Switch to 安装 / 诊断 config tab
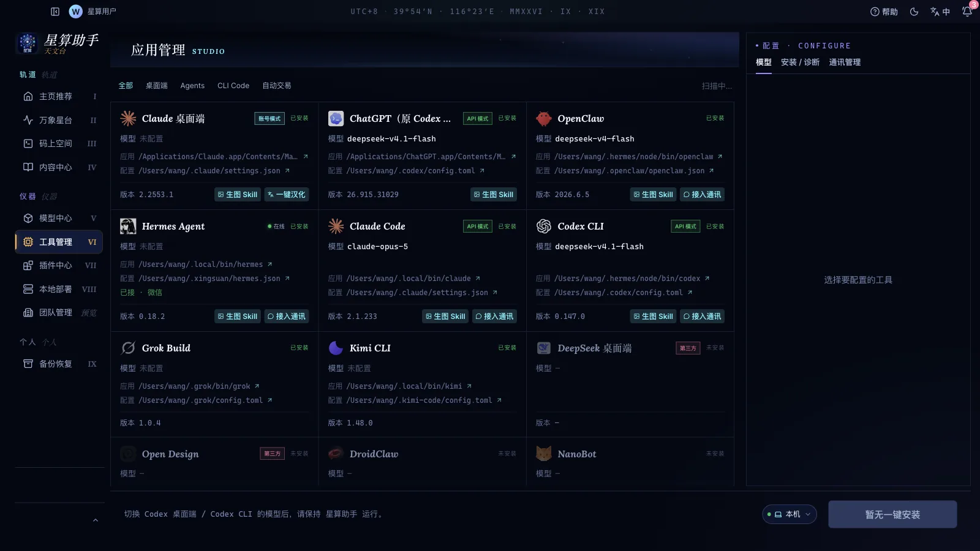The image size is (980, 551). click(800, 62)
